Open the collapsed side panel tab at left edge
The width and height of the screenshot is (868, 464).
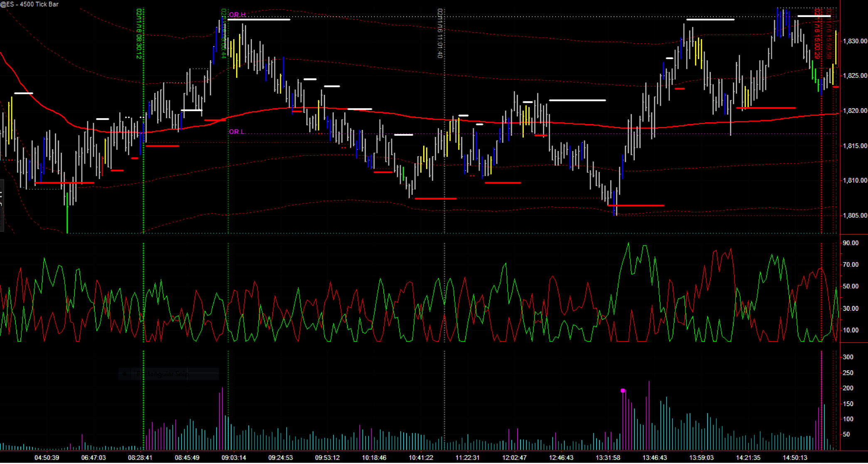2,205
